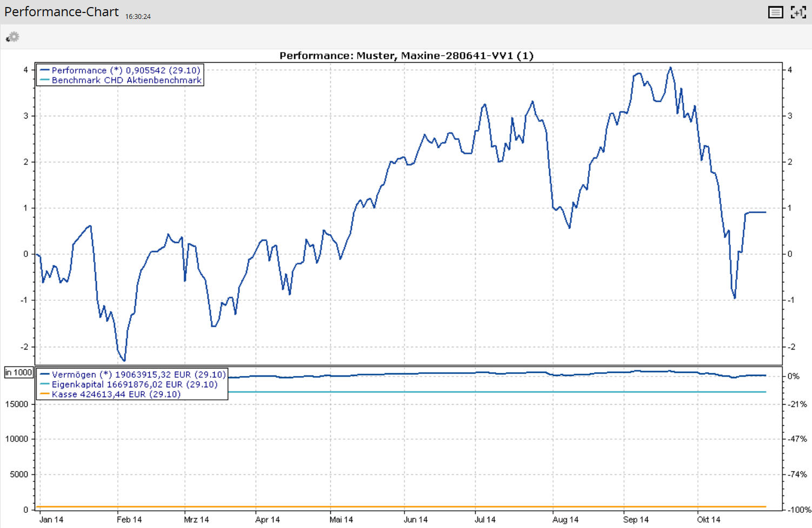This screenshot has width=812, height=528.
Task: Select Performance (*) legend entry
Action: tap(125, 70)
